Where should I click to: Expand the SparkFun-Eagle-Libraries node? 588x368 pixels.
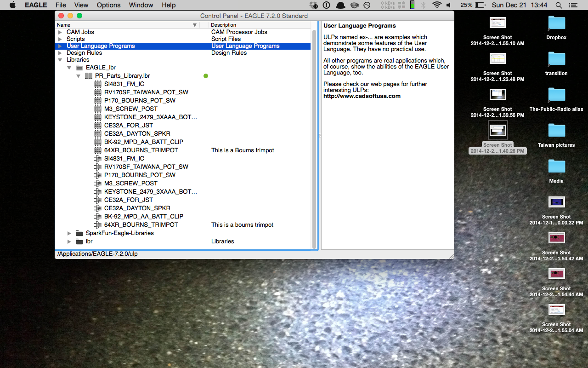pyautogui.click(x=69, y=233)
